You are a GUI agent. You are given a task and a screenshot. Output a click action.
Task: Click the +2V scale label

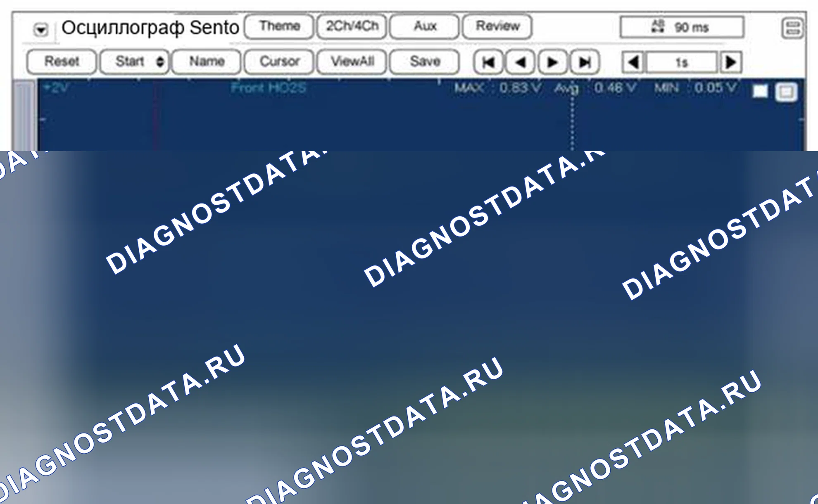click(x=56, y=88)
